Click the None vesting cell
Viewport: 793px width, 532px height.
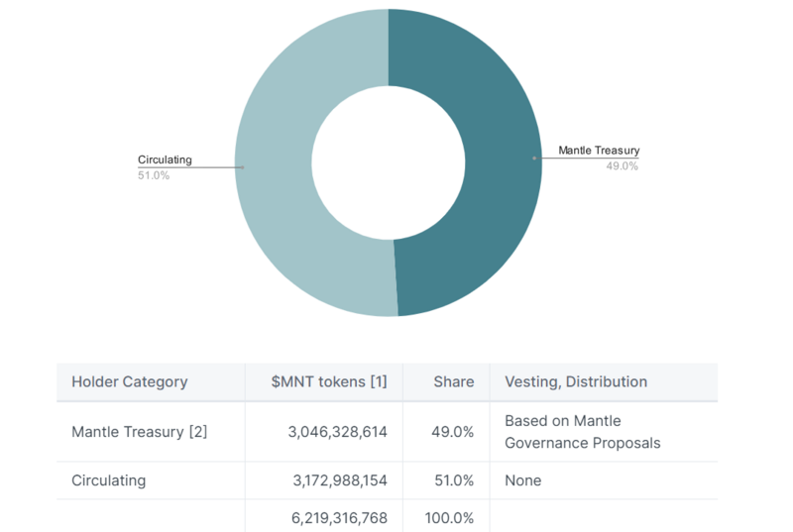523,480
